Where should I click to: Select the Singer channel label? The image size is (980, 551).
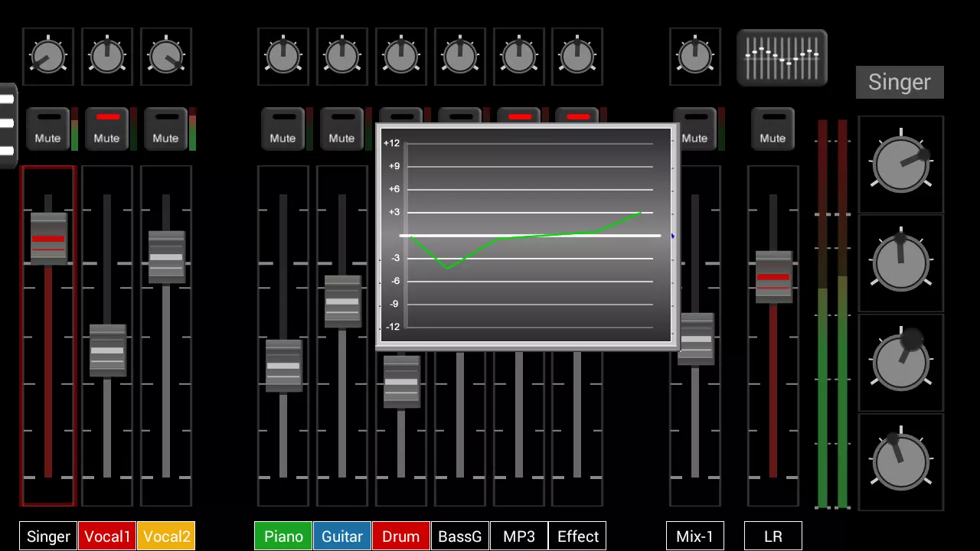[x=48, y=536]
